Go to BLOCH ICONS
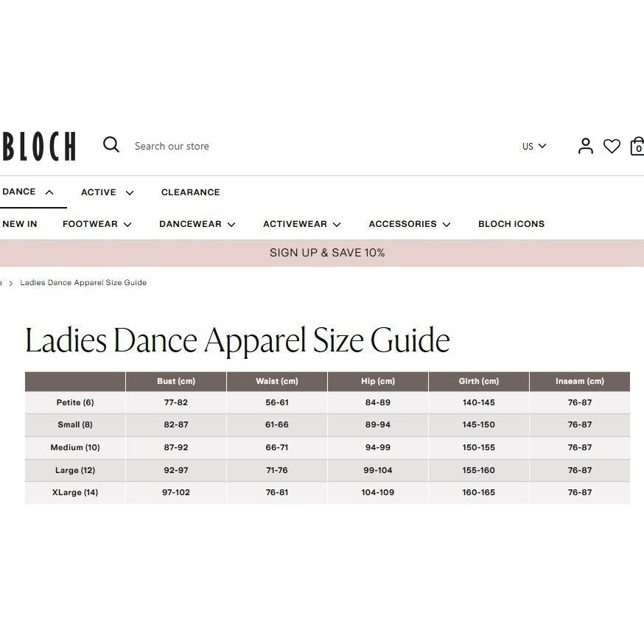 [x=511, y=224]
